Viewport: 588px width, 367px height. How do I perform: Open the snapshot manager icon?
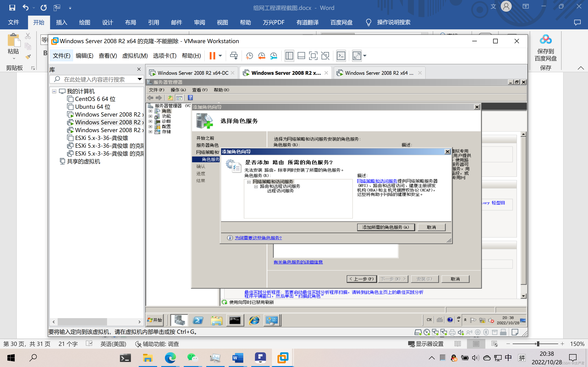tap(274, 56)
